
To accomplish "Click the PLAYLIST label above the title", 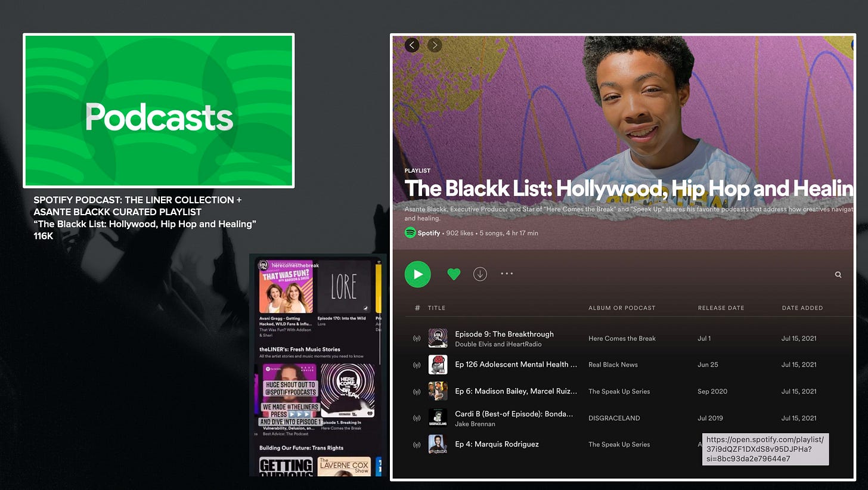I will coord(417,171).
